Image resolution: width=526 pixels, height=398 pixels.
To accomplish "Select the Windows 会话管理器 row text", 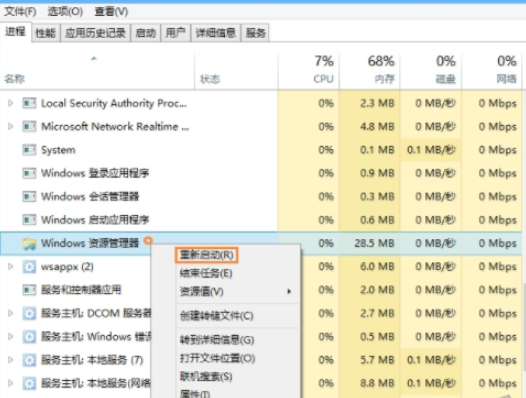I will 90,196.
